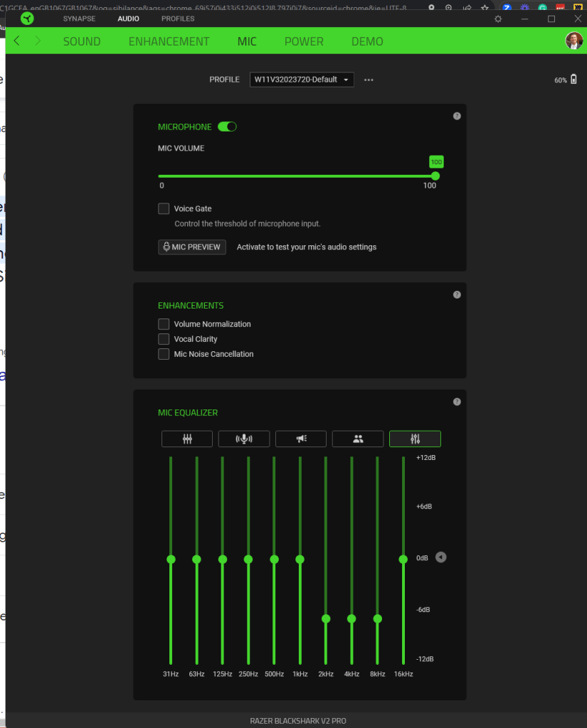This screenshot has height=728, width=587.
Task: Click the 16kHz equalizer slider handle
Action: [x=403, y=559]
